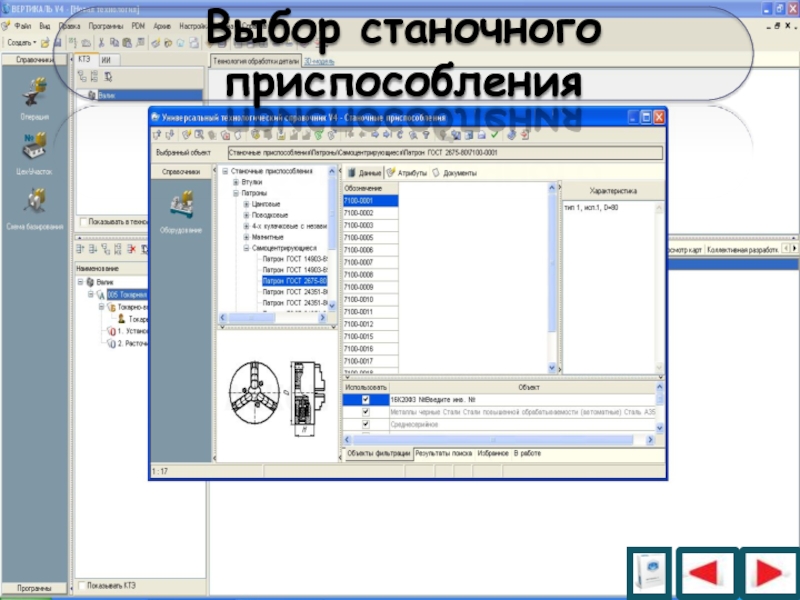Viewport: 800px width, 600px height.
Task: Click the red forward arrow slide button
Action: click(770, 573)
